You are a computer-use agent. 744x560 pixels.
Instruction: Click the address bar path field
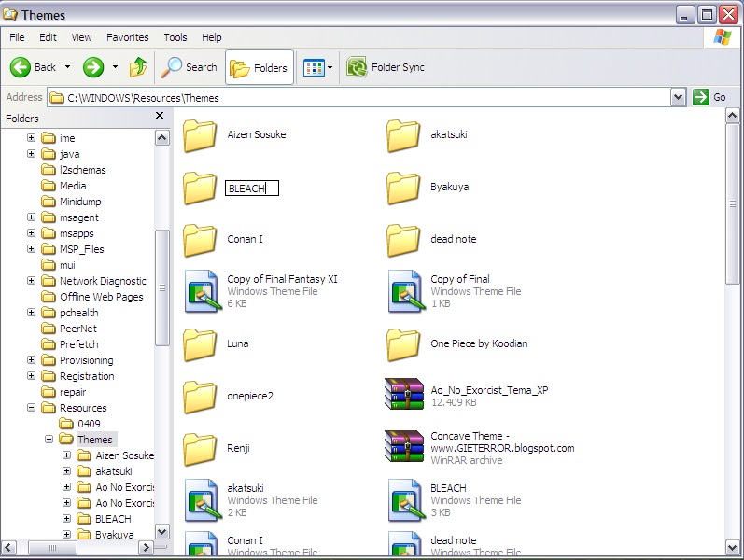(359, 98)
